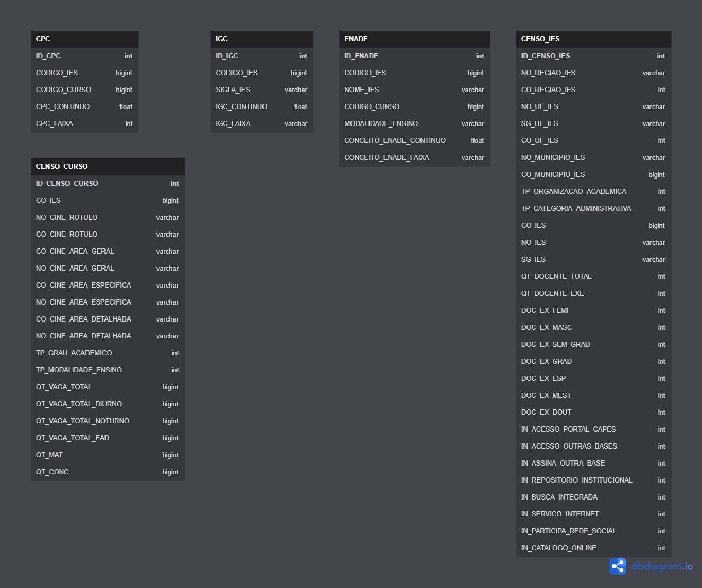This screenshot has height=588, width=702.
Task: Click the CPC_FAIXA field
Action: tap(84, 124)
